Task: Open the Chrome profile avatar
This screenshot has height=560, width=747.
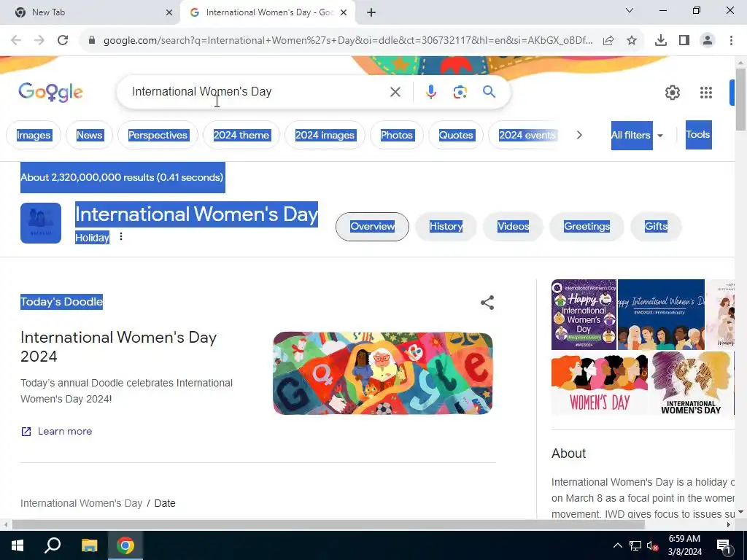Action: tap(708, 41)
